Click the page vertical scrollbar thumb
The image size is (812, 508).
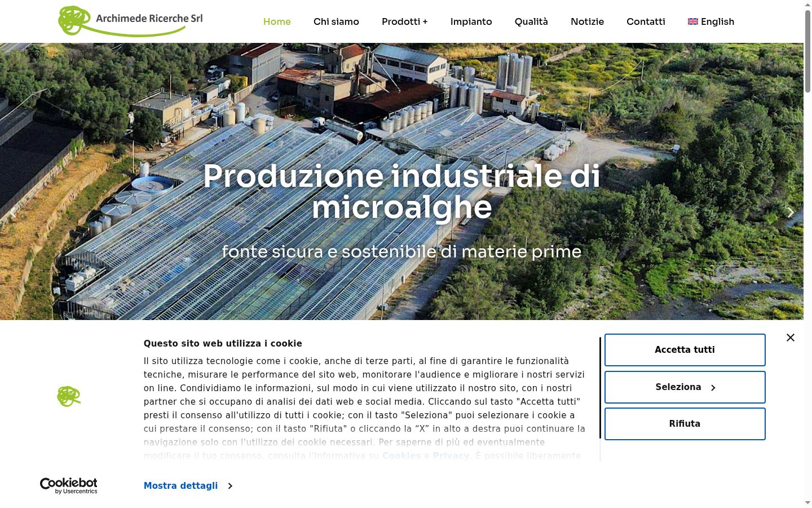pyautogui.click(x=807, y=51)
